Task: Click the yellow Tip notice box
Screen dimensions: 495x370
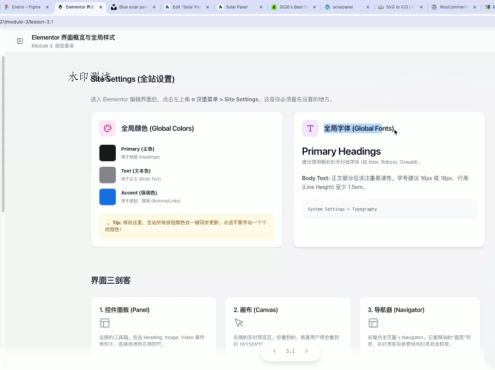Action: coord(187,226)
